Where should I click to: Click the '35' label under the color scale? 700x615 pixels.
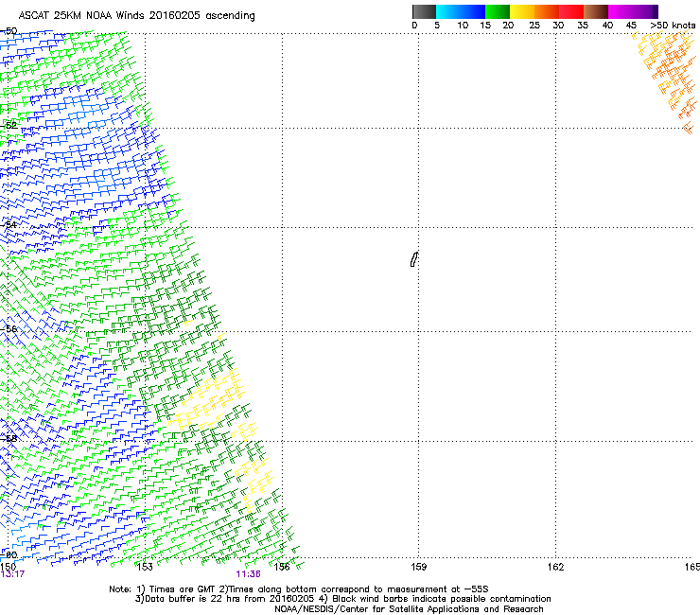coord(583,26)
